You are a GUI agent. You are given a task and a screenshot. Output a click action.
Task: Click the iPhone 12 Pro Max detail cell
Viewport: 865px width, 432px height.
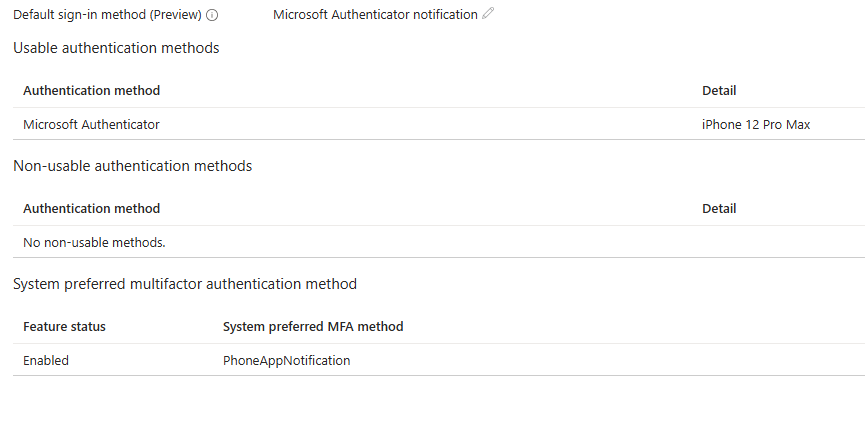point(756,125)
